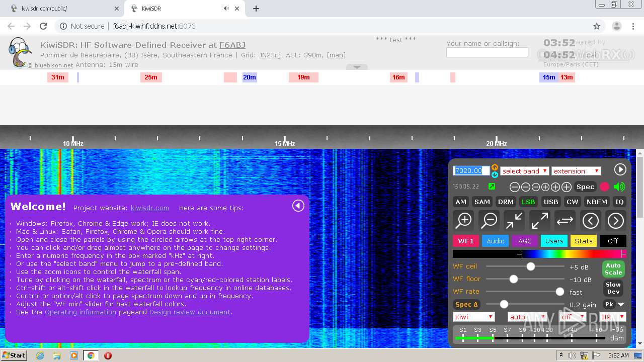Open a new Chrome tab
The image size is (644, 362).
click(256, 9)
